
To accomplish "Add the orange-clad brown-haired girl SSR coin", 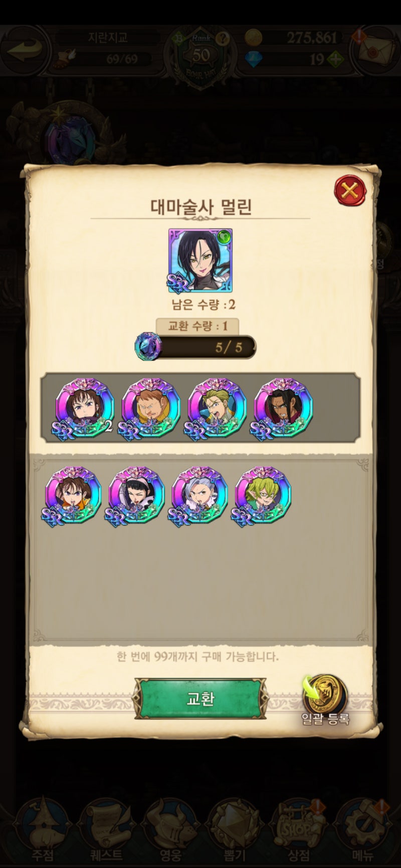I will click(73, 495).
